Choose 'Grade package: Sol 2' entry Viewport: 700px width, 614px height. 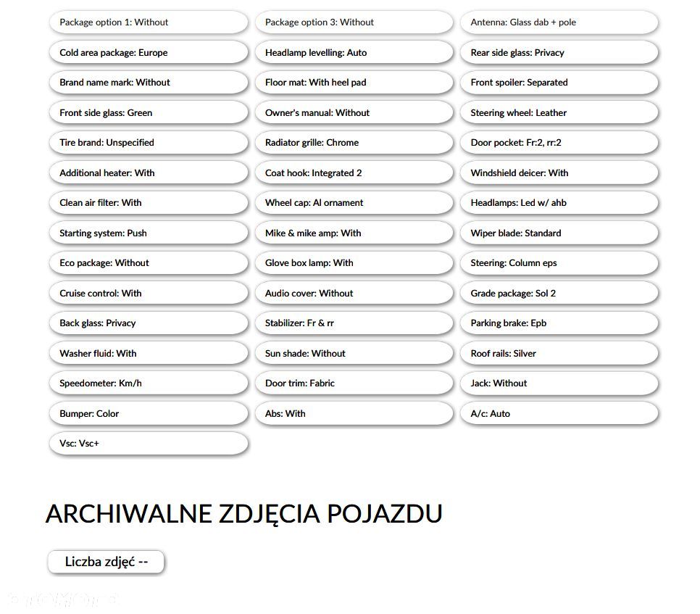pos(559,293)
